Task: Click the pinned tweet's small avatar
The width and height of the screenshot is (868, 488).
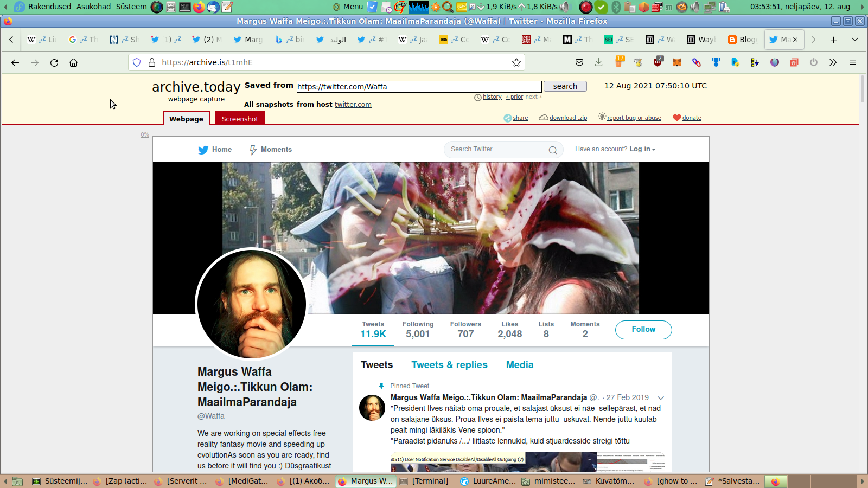Action: pos(372,408)
